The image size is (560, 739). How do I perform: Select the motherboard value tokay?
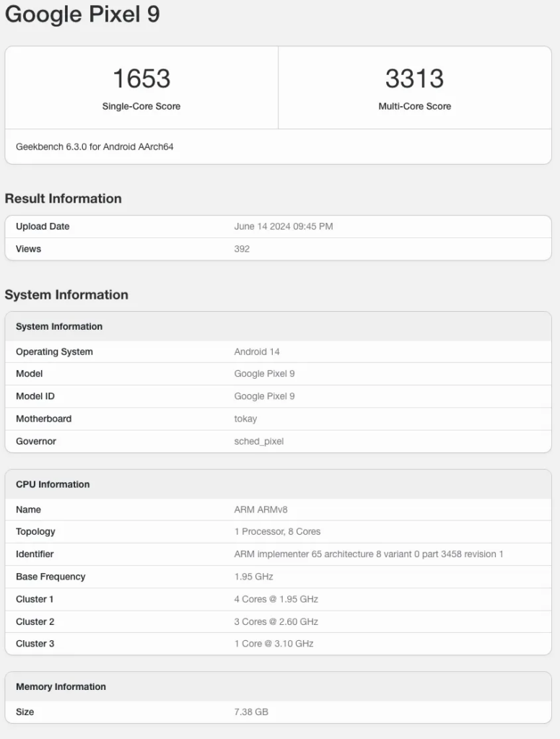245,419
